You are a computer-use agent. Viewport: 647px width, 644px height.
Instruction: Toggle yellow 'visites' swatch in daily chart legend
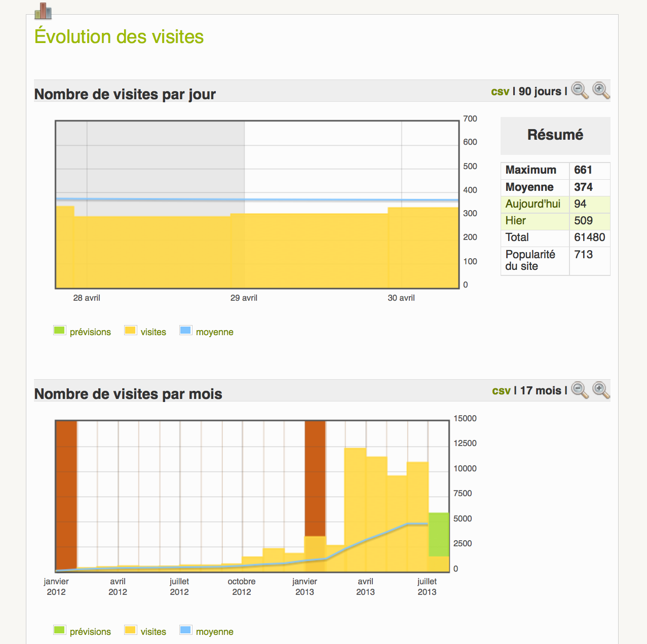pyautogui.click(x=130, y=331)
